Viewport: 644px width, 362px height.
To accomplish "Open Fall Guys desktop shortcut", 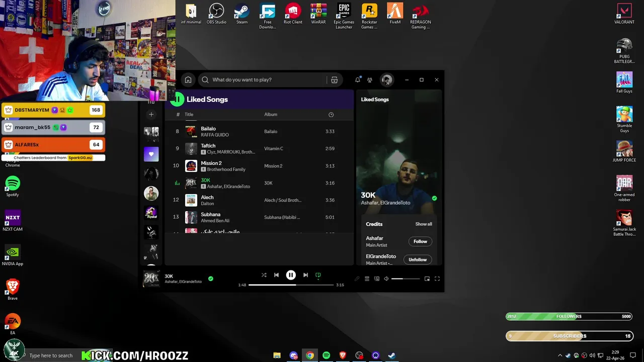I will pyautogui.click(x=624, y=83).
